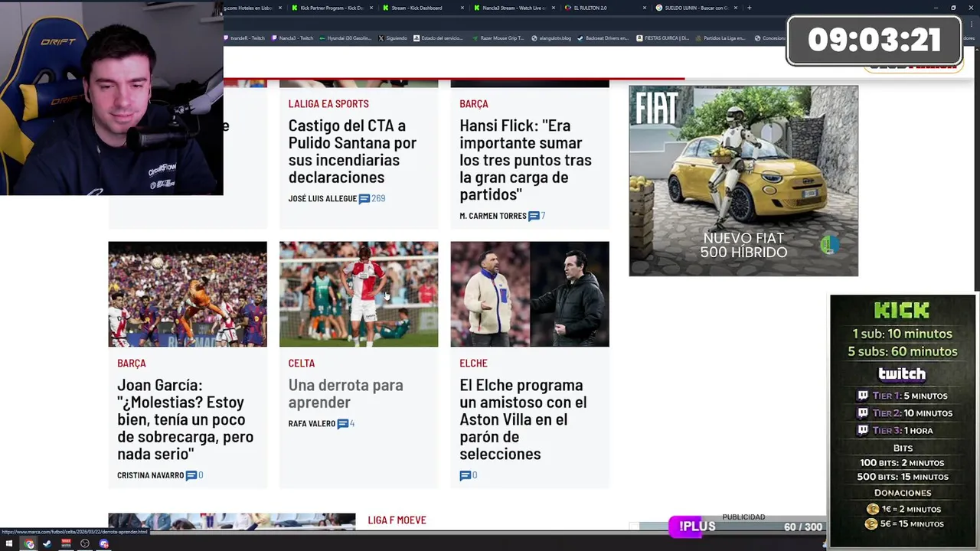Open Razer Mouse Grip bookmark
980x551 pixels.
coord(500,38)
